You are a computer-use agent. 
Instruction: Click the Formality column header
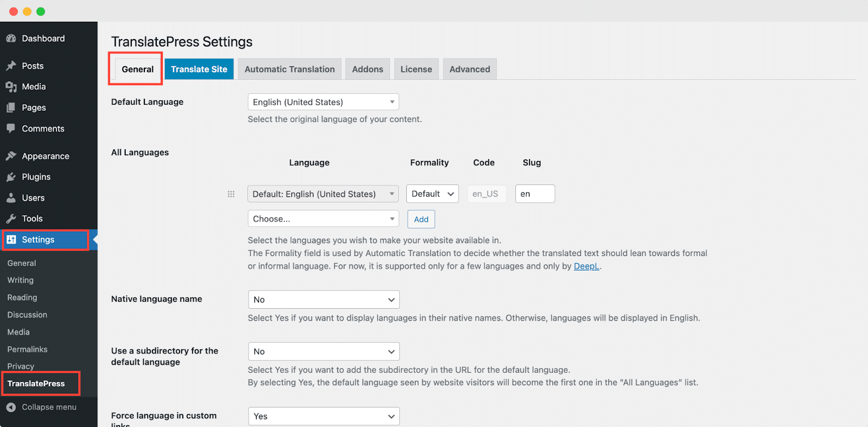pyautogui.click(x=429, y=162)
